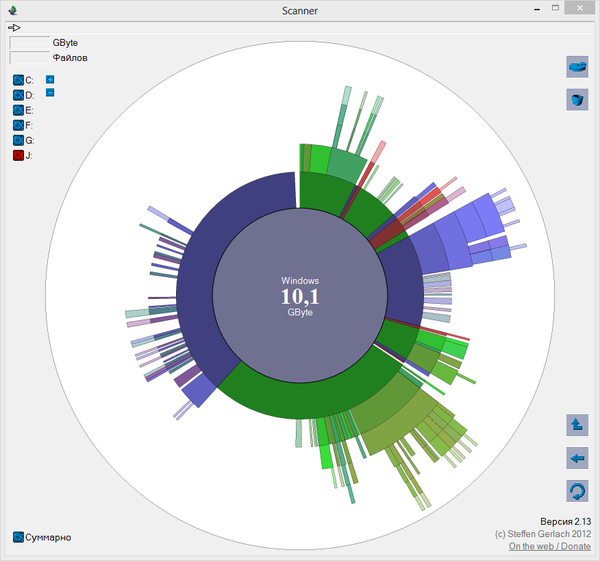The width and height of the screenshot is (600, 561).
Task: Click the arrow icon under the title bar
Action: pos(14,28)
